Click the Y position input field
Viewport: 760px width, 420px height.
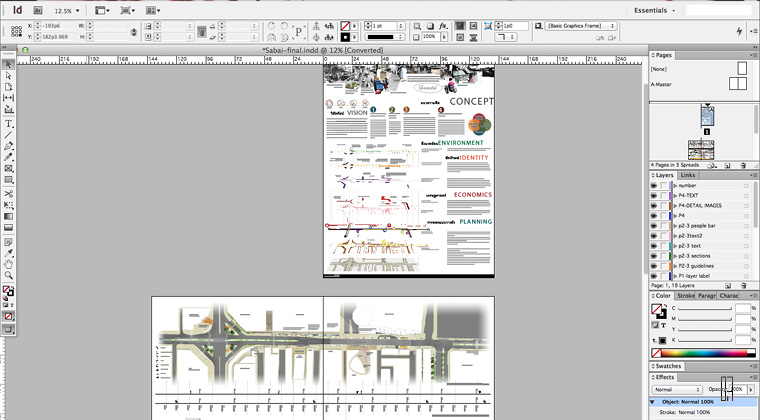(57, 37)
